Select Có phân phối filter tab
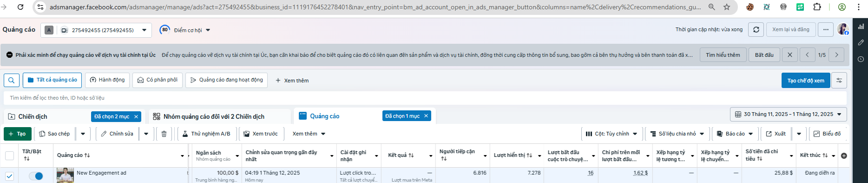Screen dimensions: 868x183 [158, 80]
